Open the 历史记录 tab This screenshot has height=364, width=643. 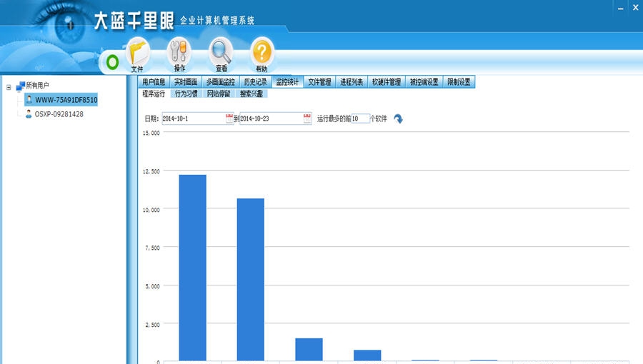254,82
